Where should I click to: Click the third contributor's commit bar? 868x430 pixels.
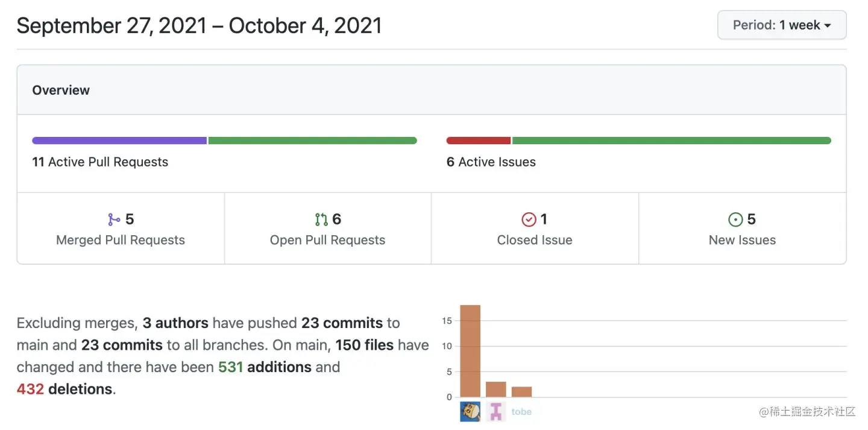521,392
